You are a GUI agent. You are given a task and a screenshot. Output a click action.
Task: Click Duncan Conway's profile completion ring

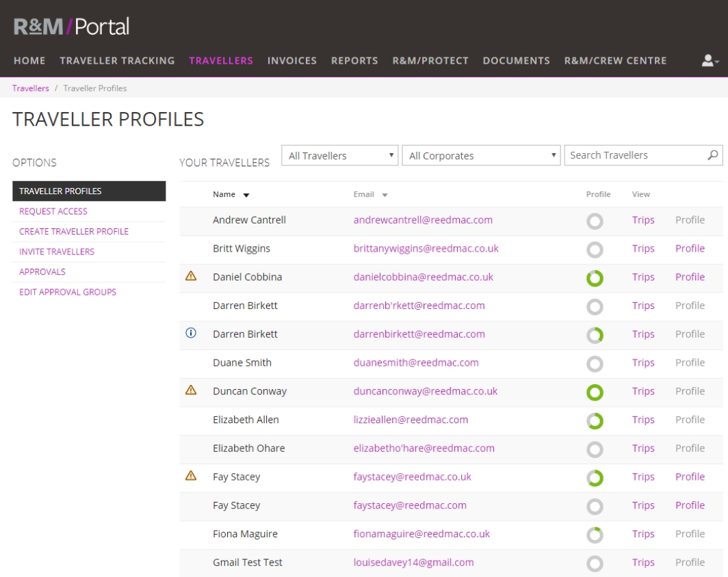[x=595, y=392]
